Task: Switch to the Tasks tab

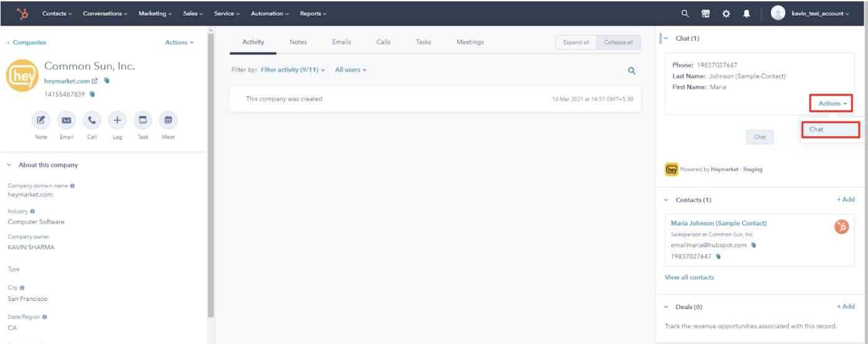Action: click(x=423, y=42)
